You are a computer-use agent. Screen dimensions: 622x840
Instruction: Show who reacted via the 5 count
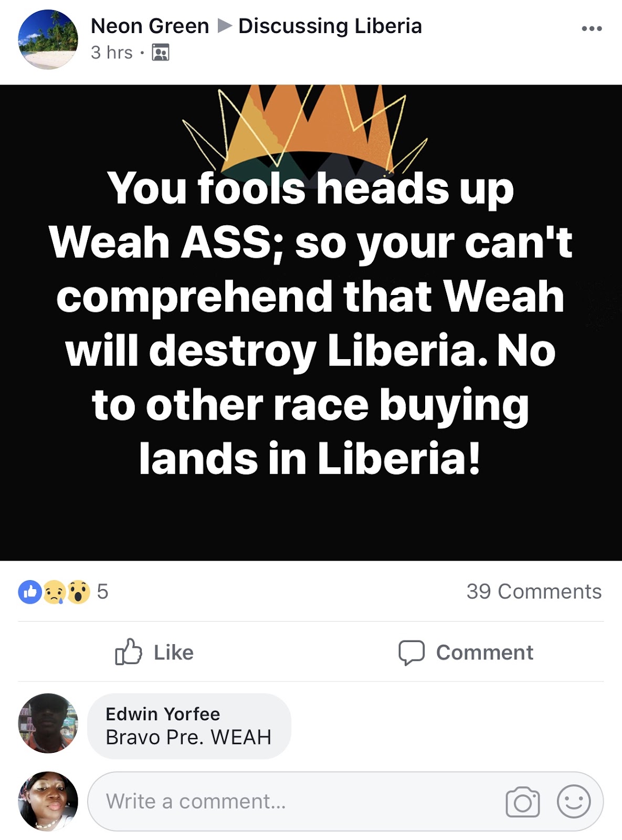pos(102,592)
